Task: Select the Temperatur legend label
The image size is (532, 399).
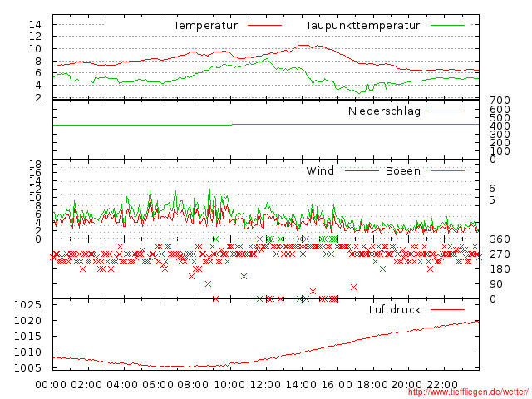Action: pos(205,26)
